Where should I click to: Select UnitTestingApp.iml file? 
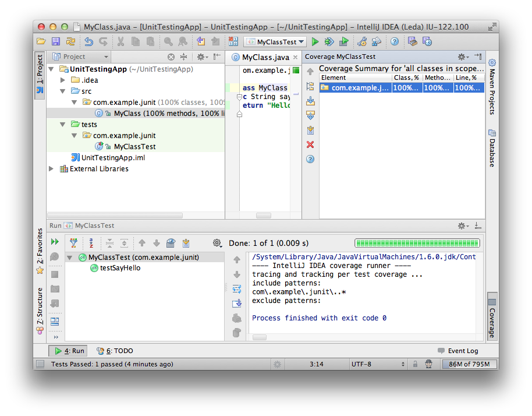click(x=108, y=158)
